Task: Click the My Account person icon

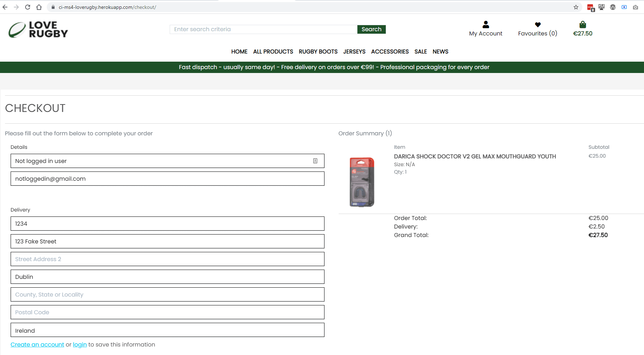Action: tap(486, 24)
